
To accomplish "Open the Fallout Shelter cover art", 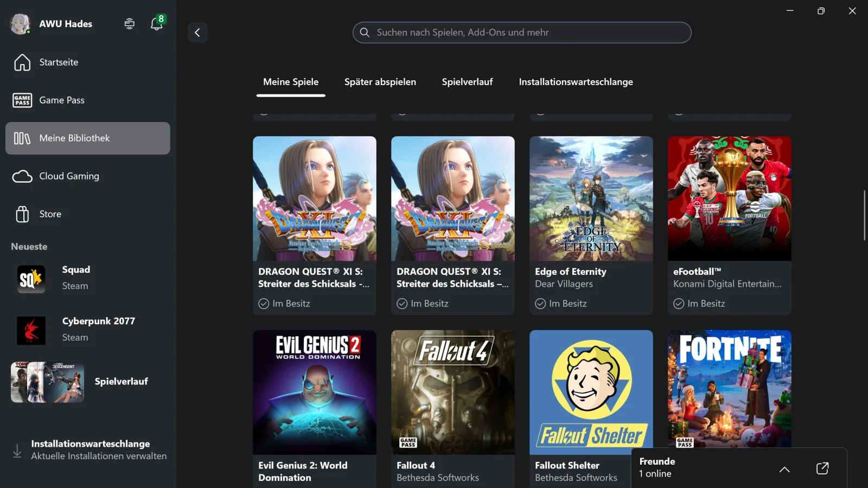I will click(591, 393).
